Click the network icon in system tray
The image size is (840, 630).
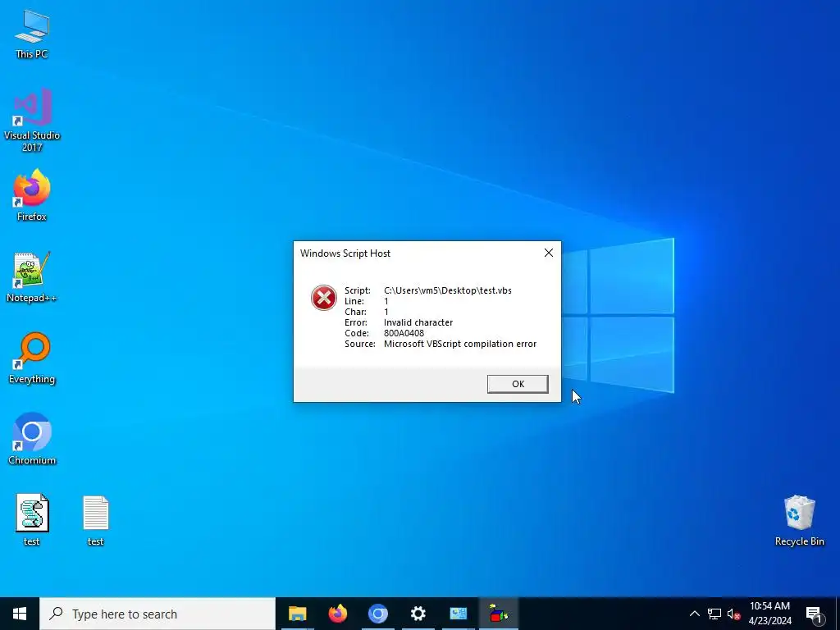point(714,614)
